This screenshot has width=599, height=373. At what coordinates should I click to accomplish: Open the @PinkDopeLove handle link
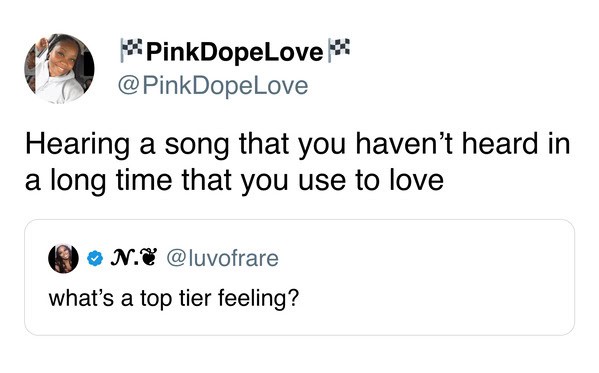213,86
